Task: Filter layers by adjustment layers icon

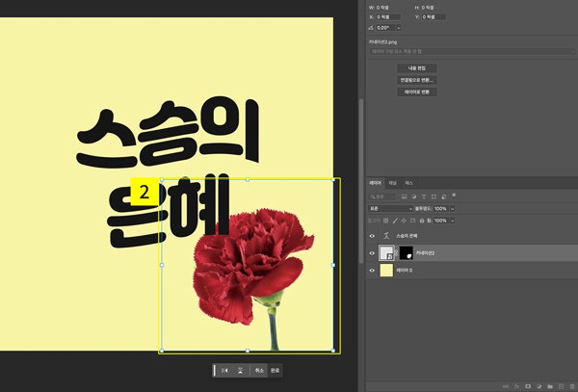Action: pyautogui.click(x=414, y=196)
